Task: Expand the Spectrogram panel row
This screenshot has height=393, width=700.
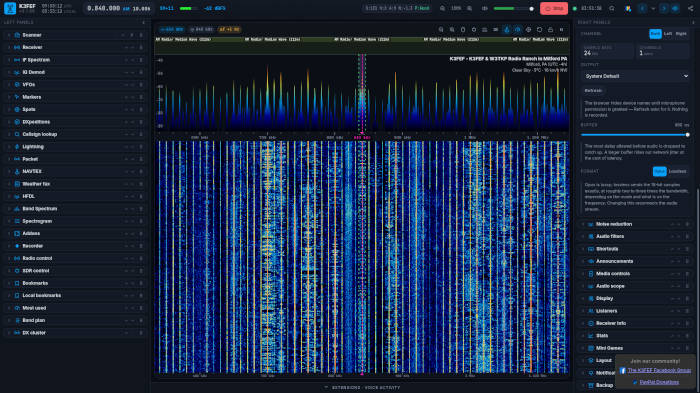Action: tap(74, 221)
